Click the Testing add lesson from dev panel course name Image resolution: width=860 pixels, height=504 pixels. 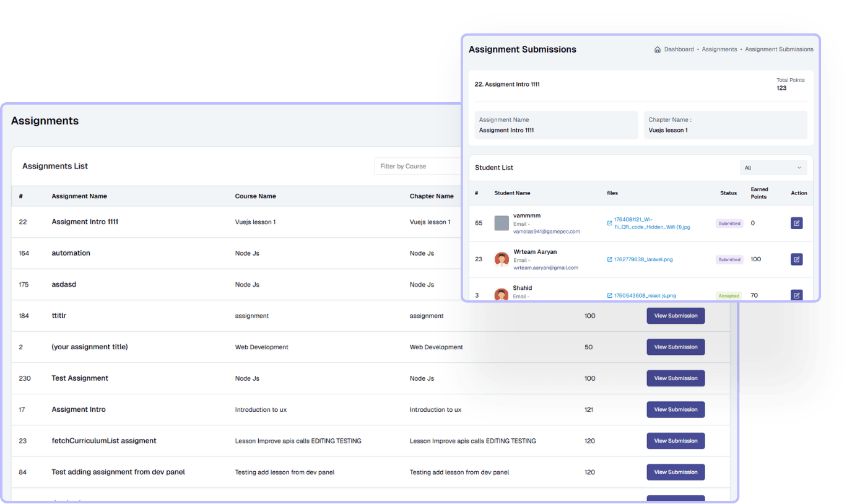(x=285, y=472)
